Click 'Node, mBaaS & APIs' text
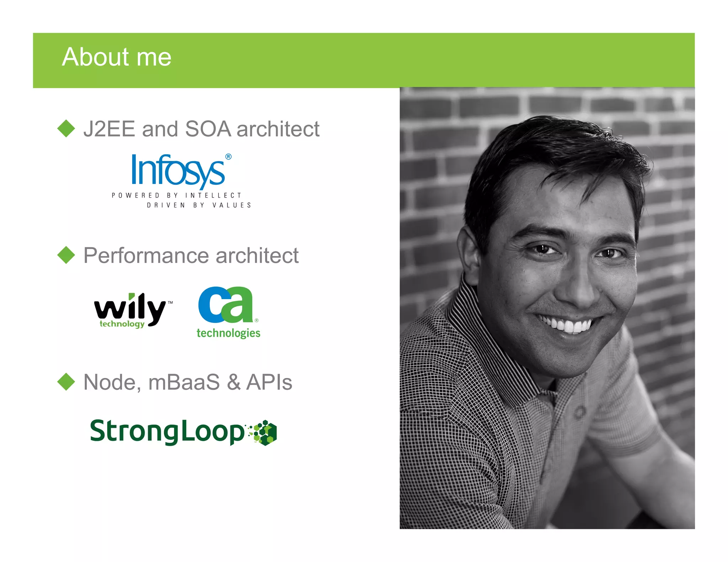Screen dimensions: 728x562 188,382
